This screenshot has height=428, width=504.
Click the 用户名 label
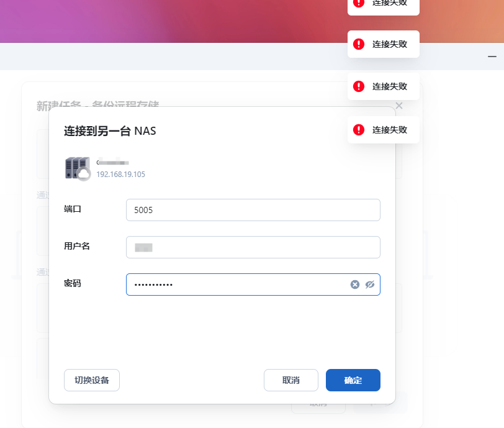[77, 246]
